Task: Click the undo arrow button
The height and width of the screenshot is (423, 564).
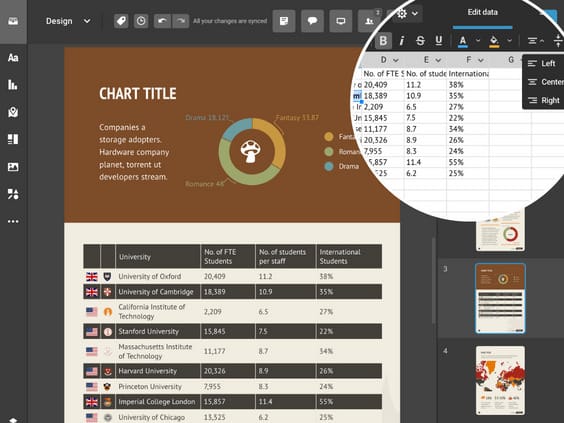Action: pos(162,21)
